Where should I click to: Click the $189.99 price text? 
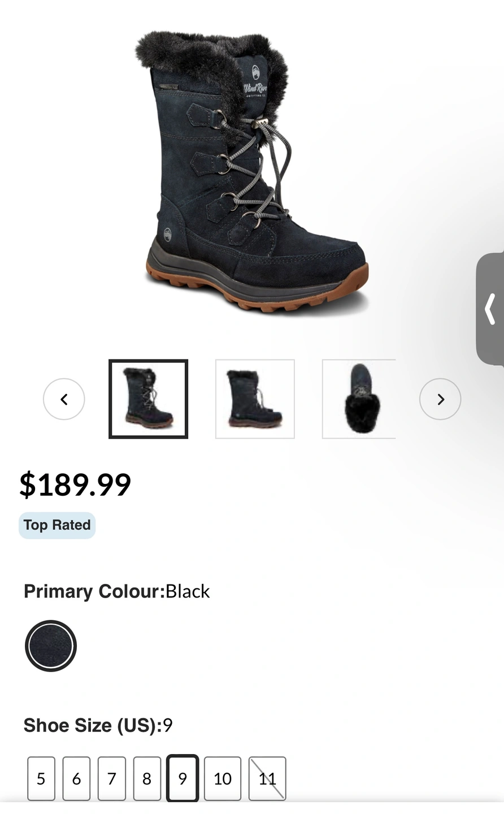(75, 484)
